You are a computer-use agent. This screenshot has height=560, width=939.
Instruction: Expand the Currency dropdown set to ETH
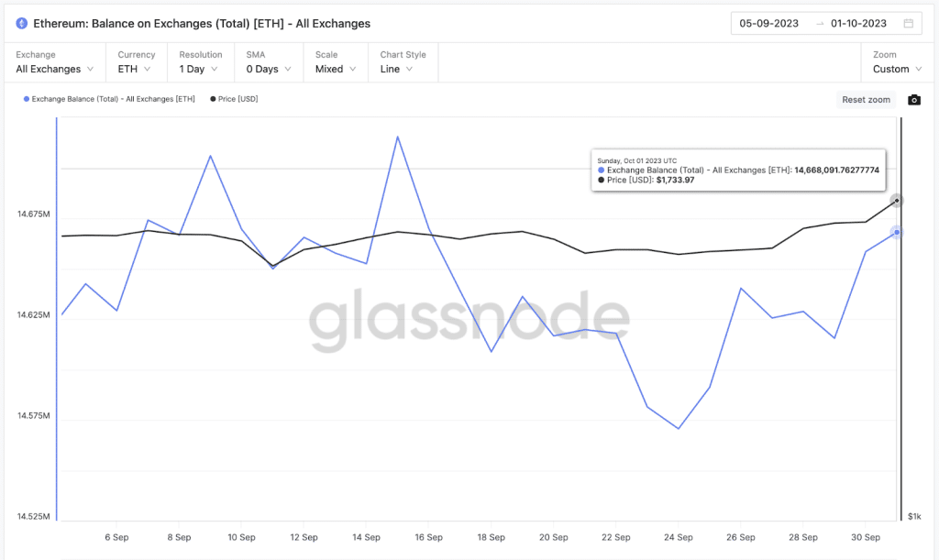click(136, 68)
